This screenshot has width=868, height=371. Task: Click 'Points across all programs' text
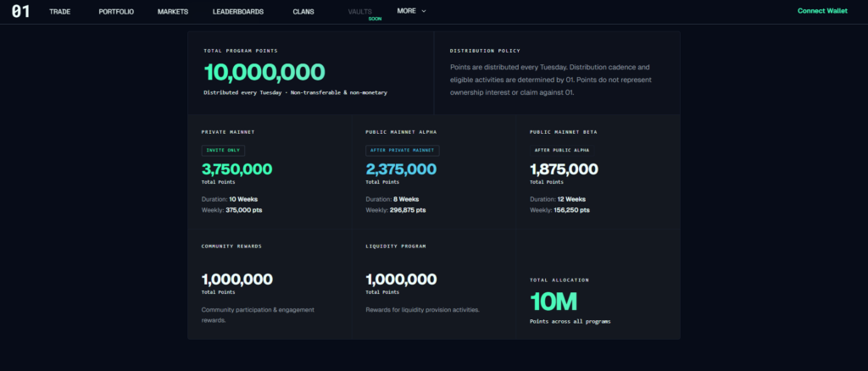tap(570, 322)
